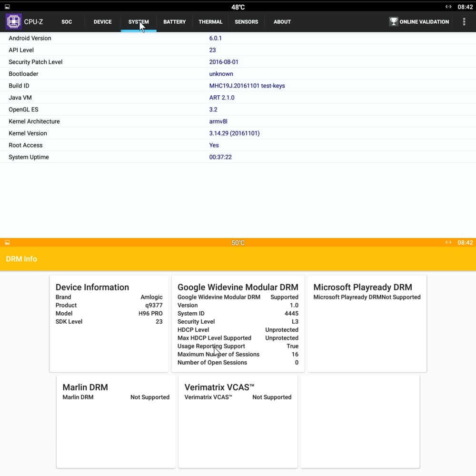Click the 08:42 clock in the orange bar

coord(465,243)
